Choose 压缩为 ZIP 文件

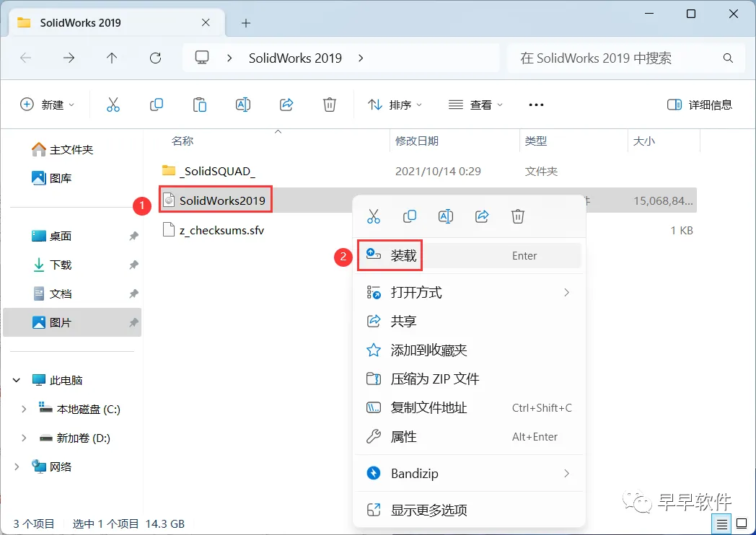[x=469, y=379]
